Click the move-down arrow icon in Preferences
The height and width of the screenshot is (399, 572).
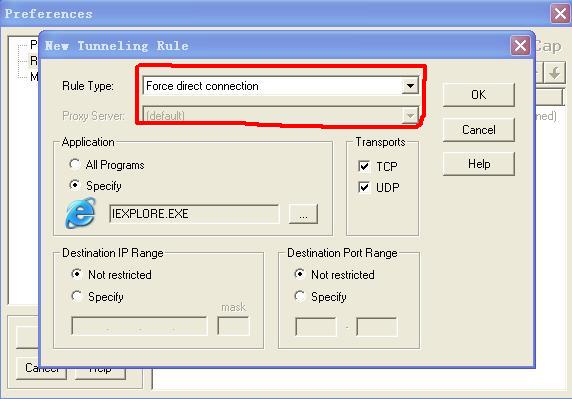point(554,73)
